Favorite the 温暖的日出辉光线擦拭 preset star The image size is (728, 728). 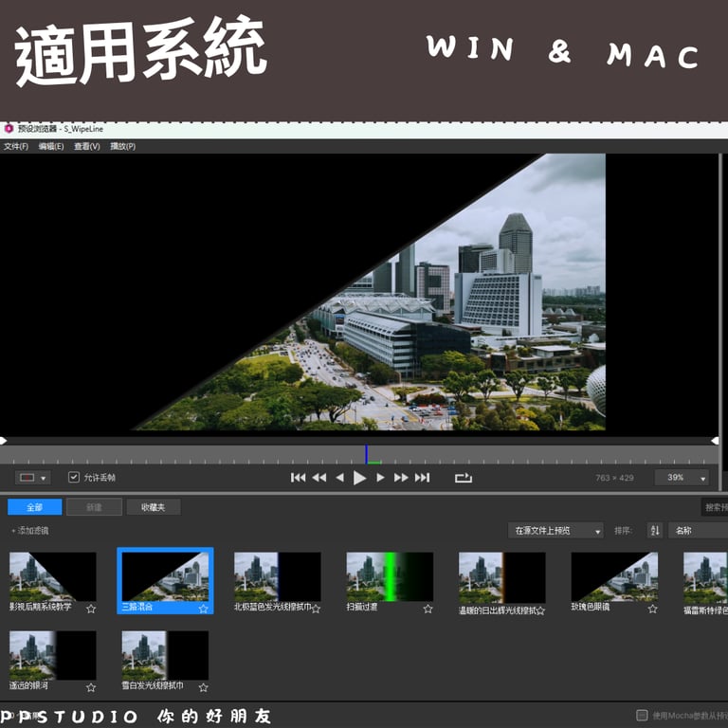(x=540, y=610)
